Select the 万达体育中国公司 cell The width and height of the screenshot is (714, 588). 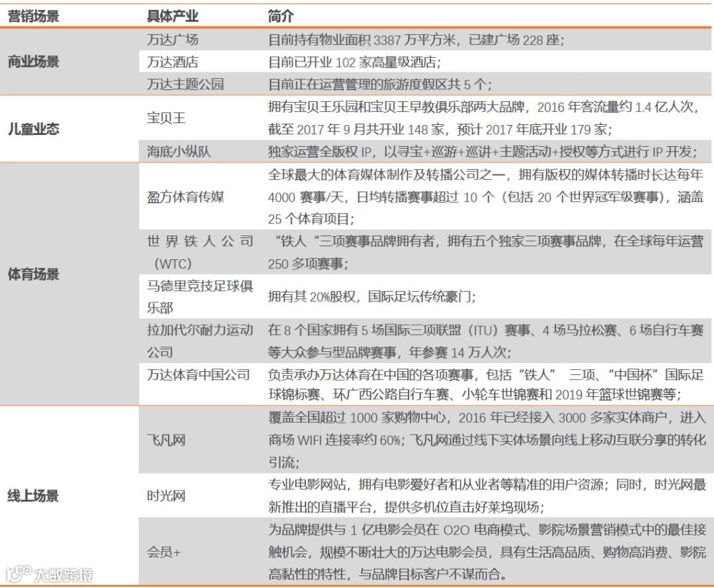[198, 375]
